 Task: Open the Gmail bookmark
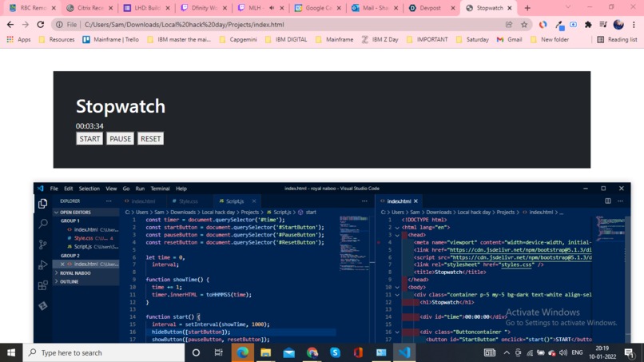pyautogui.click(x=509, y=39)
